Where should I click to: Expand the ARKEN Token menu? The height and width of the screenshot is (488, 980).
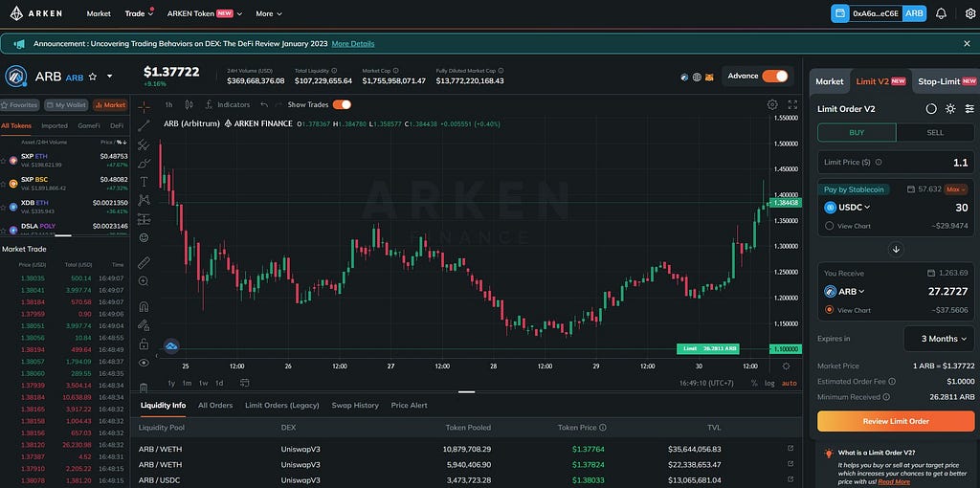pos(205,13)
